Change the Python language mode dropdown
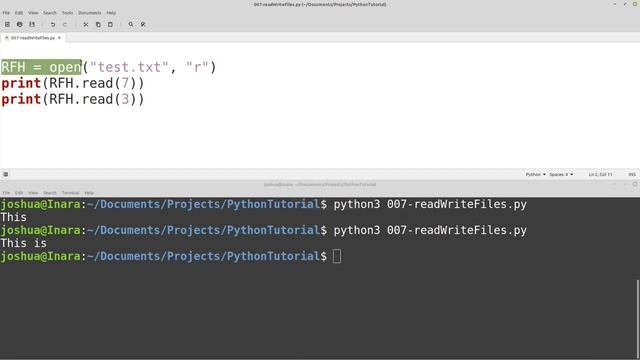The width and height of the screenshot is (640, 360). (536, 174)
